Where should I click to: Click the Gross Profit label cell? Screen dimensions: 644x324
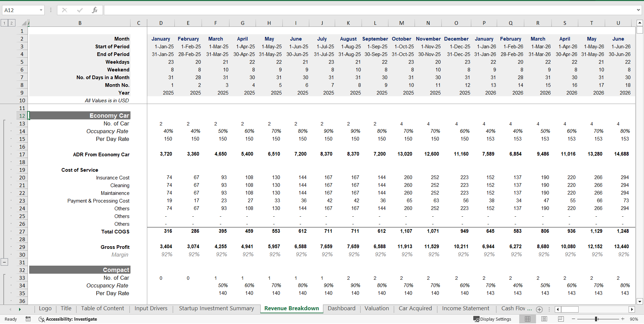[x=115, y=247]
